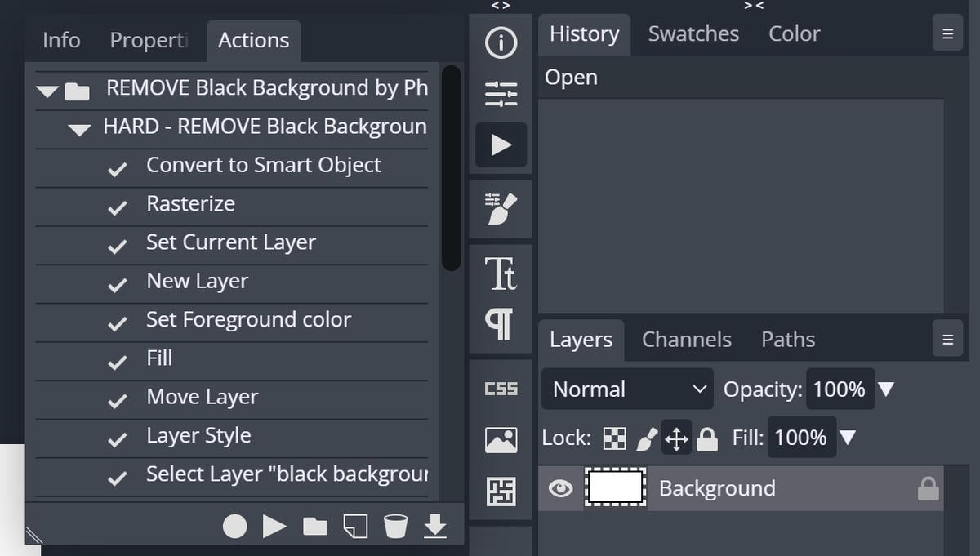Switch to the Info tab
980x556 pixels.
[61, 40]
